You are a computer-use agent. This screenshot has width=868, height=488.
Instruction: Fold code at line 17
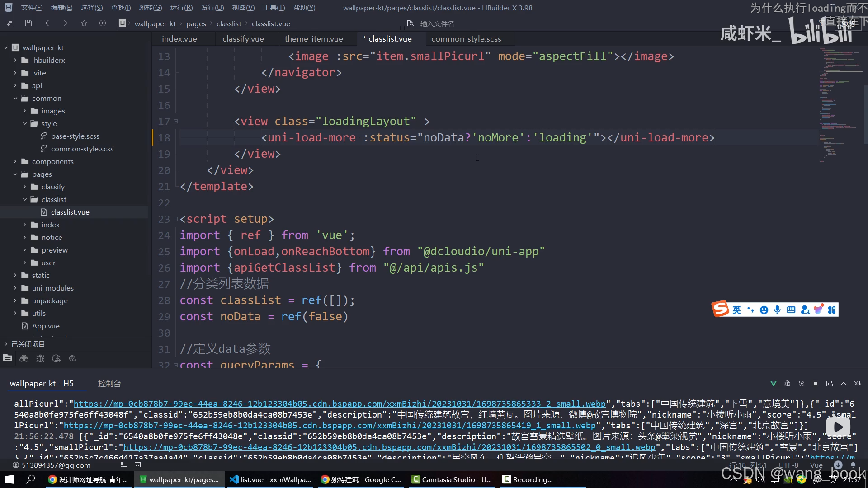[x=175, y=122]
